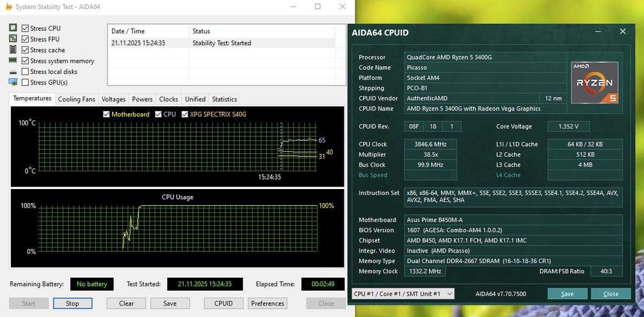Click the Core Voltage value 1.352 V
644x317 pixels.
click(x=569, y=126)
